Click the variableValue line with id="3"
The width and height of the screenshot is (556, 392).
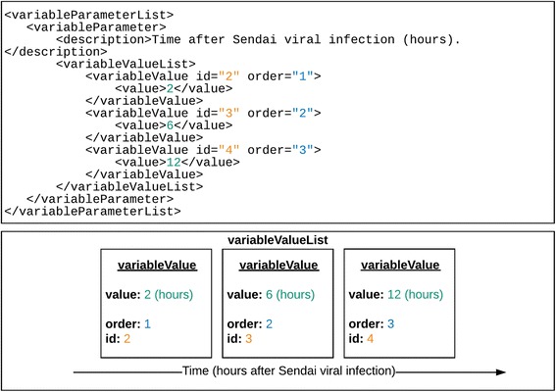(203, 113)
